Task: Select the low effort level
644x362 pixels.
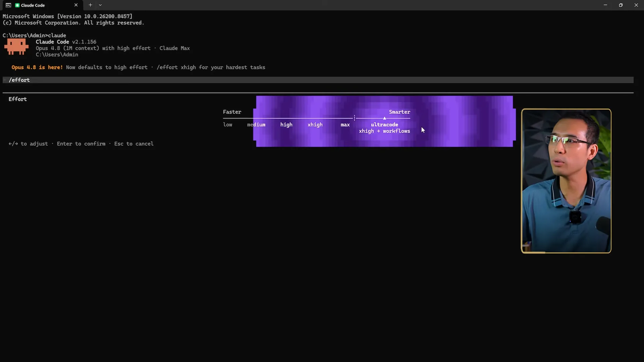Action: pyautogui.click(x=227, y=125)
